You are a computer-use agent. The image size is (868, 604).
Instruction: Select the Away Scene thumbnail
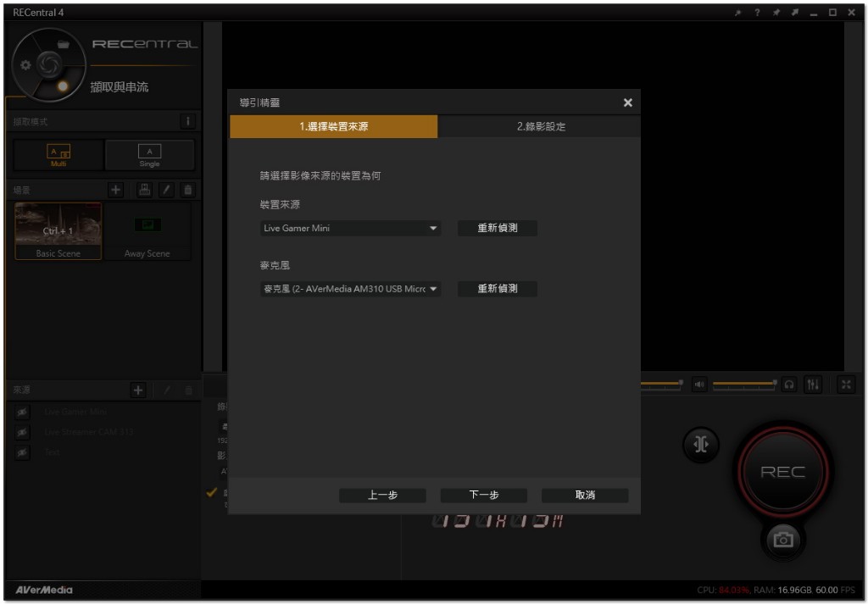pos(147,230)
